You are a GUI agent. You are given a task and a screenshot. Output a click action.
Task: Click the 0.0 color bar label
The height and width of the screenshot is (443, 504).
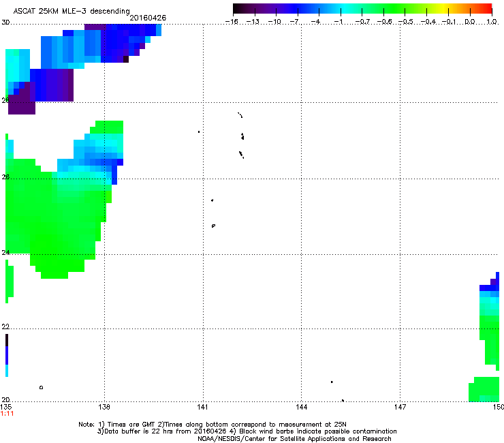point(470,22)
